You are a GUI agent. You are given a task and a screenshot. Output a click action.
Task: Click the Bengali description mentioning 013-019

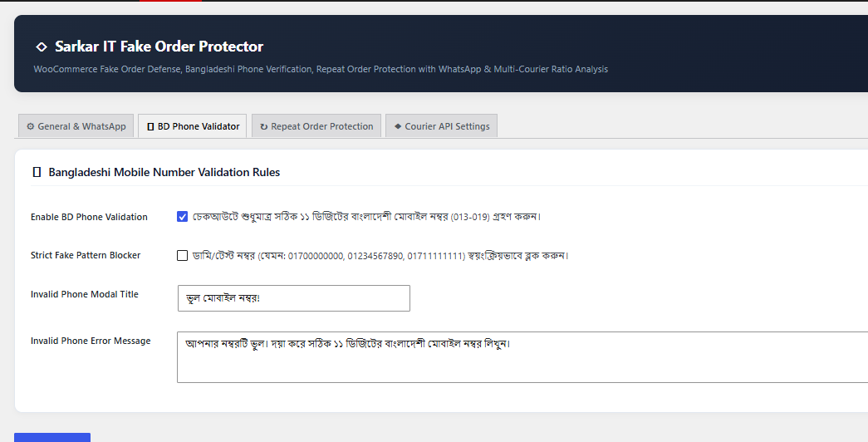(x=366, y=217)
